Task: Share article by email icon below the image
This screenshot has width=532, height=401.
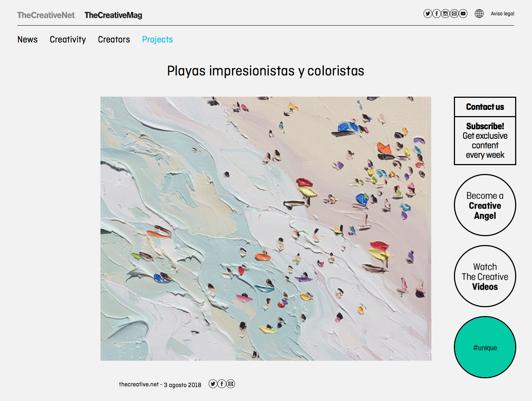Action: pos(231,384)
